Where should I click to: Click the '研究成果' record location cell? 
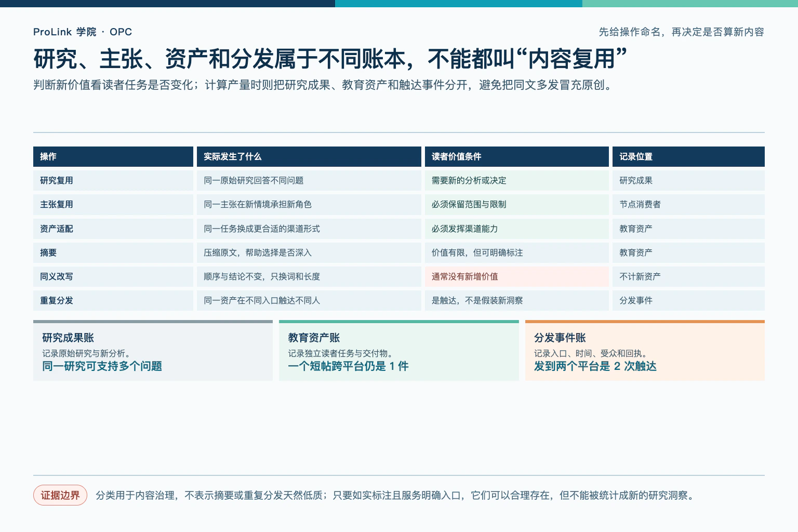(688, 180)
